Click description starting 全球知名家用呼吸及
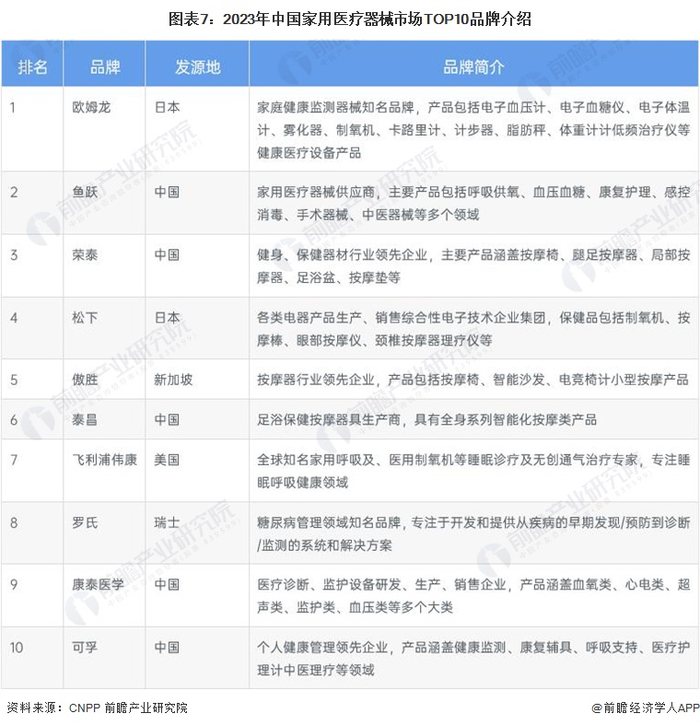Screen dimensions: 700x727 click(x=473, y=471)
